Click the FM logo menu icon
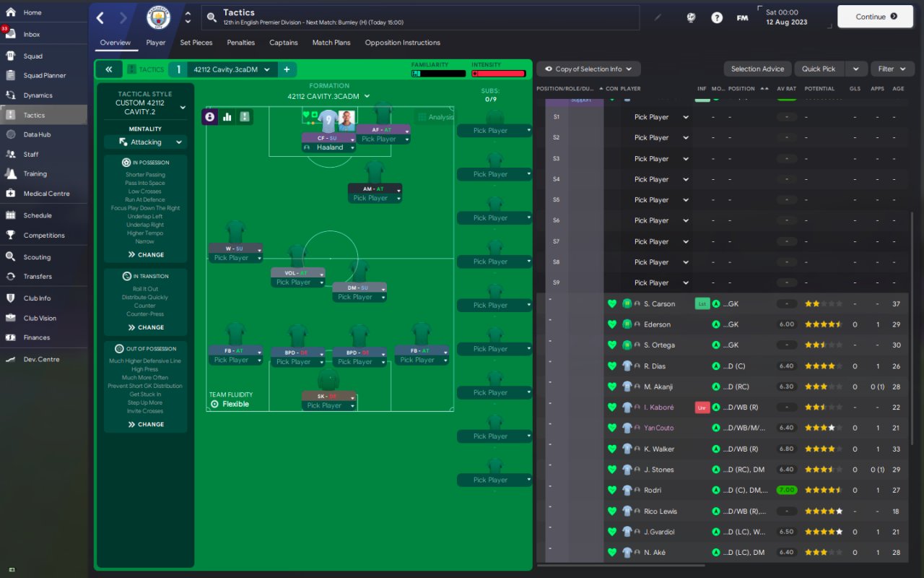 click(742, 17)
